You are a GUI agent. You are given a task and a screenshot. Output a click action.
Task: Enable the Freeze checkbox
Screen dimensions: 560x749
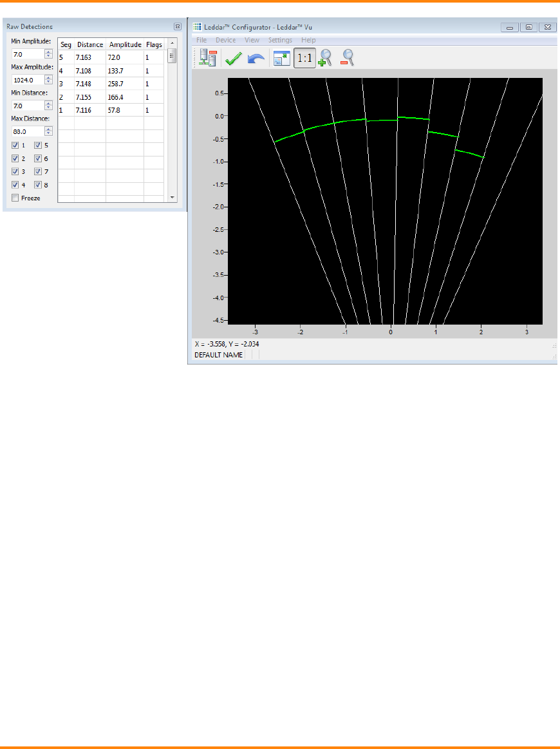pyautogui.click(x=15, y=198)
